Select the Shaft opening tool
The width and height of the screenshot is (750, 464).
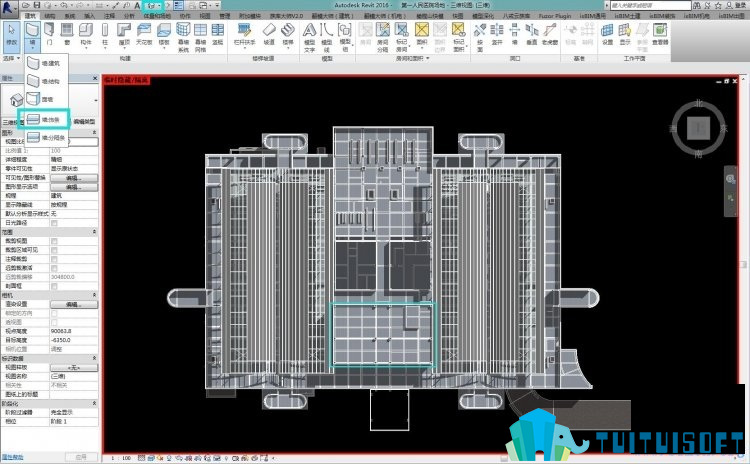pyautogui.click(x=497, y=35)
